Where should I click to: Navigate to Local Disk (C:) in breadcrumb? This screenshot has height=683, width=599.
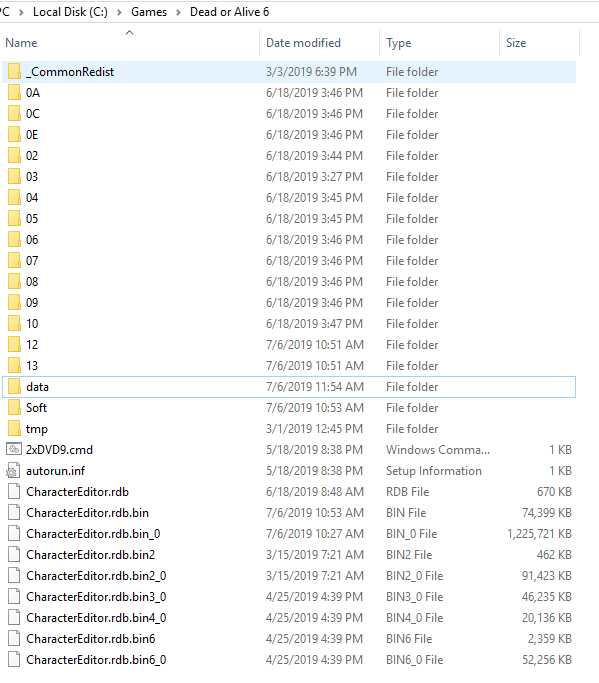(x=70, y=12)
